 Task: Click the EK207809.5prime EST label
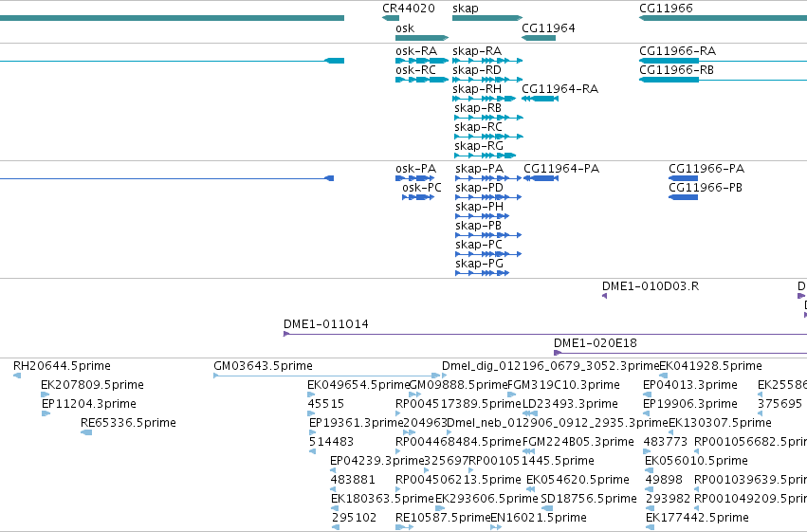pos(92,385)
